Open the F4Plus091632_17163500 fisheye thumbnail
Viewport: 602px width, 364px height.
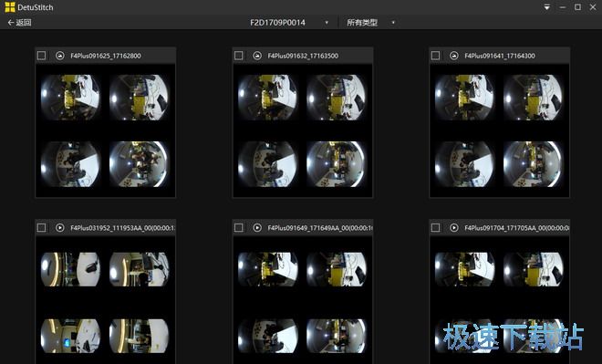click(303, 130)
